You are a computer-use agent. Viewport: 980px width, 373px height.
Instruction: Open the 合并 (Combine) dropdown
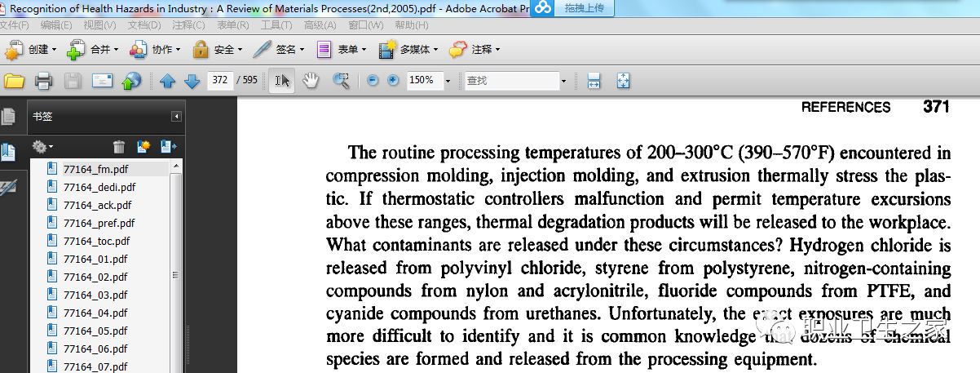tap(93, 50)
